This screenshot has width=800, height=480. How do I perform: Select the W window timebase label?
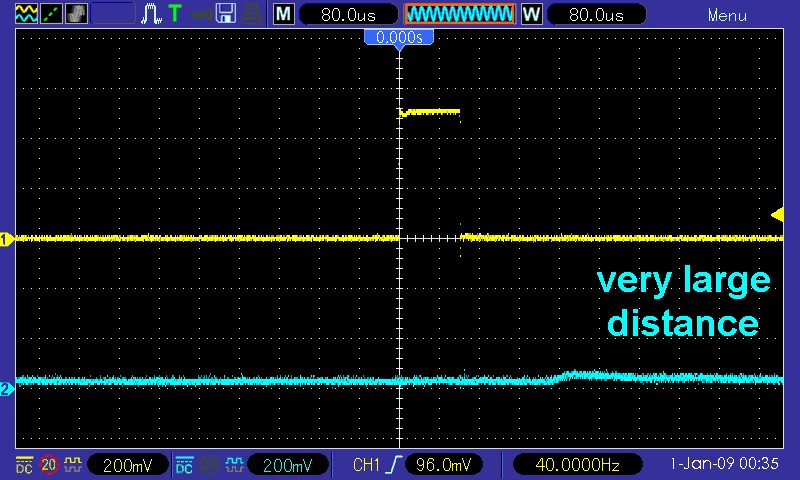(530, 14)
